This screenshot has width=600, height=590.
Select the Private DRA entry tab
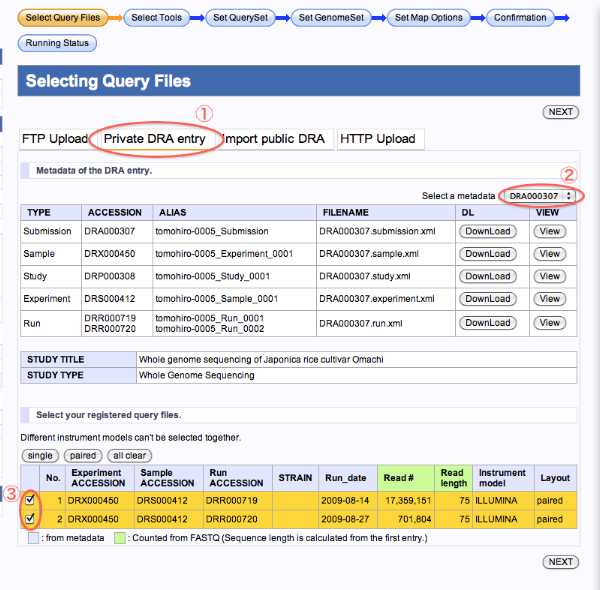[155, 139]
